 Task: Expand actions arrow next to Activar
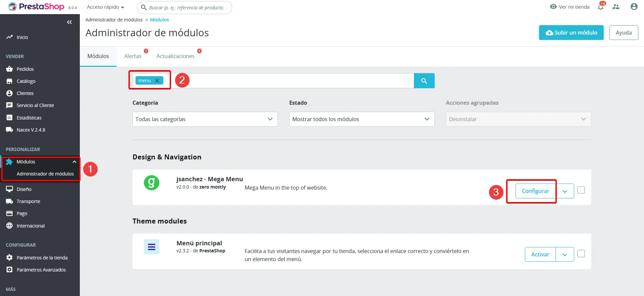[x=565, y=254]
